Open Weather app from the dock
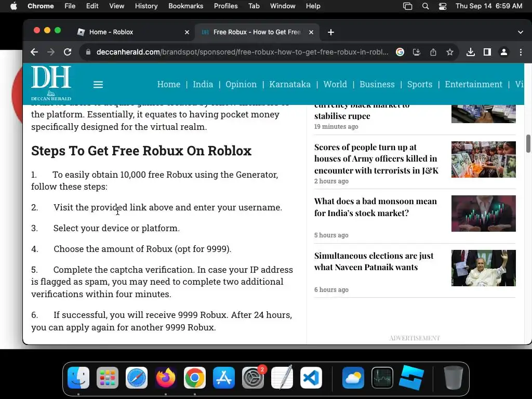Image resolution: width=532 pixels, height=399 pixels. [x=353, y=378]
